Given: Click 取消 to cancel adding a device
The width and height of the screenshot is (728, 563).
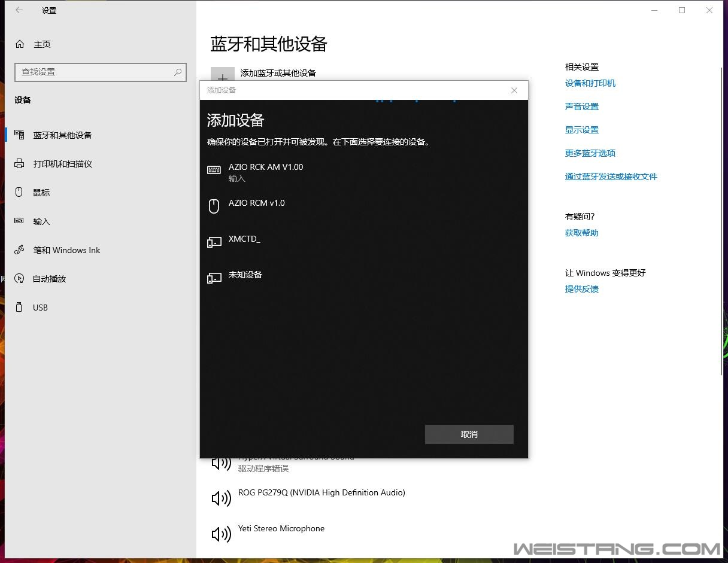Looking at the screenshot, I should 469,434.
